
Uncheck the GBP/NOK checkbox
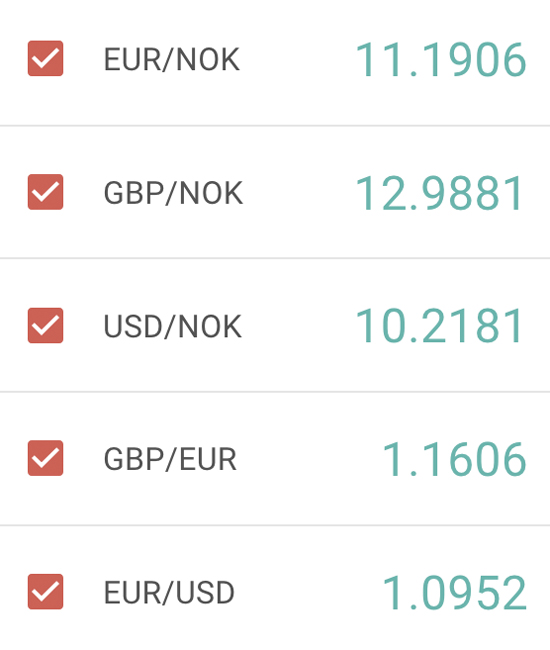tap(46, 192)
